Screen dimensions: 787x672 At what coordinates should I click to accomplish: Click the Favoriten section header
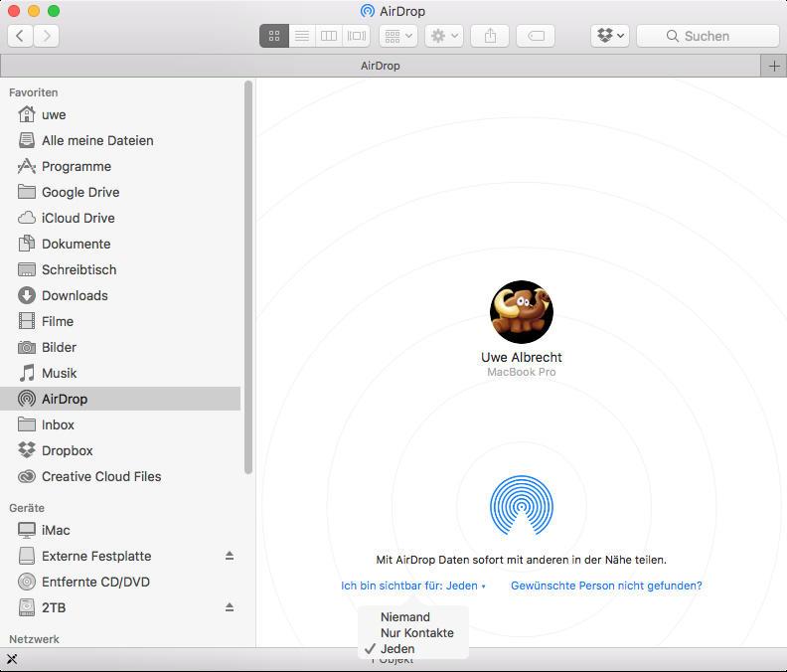(x=33, y=92)
